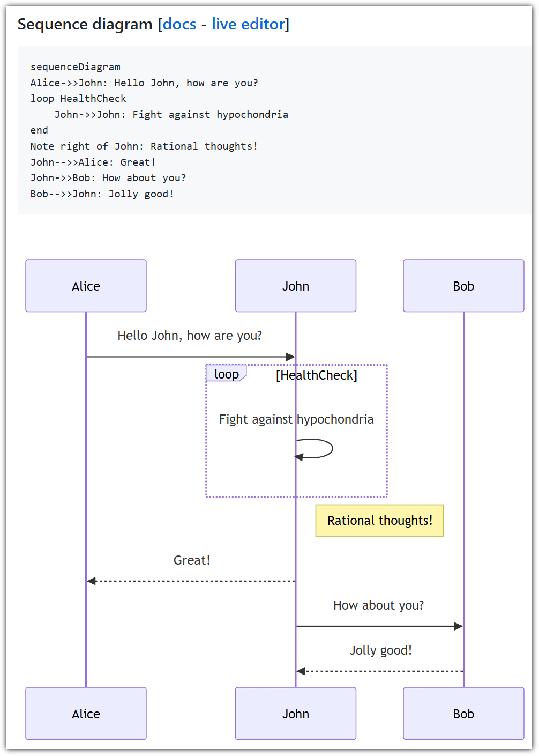Image resolution: width=539 pixels, height=756 pixels.
Task: Click the 'Alice->>John: Hello John' code line
Action: click(144, 83)
